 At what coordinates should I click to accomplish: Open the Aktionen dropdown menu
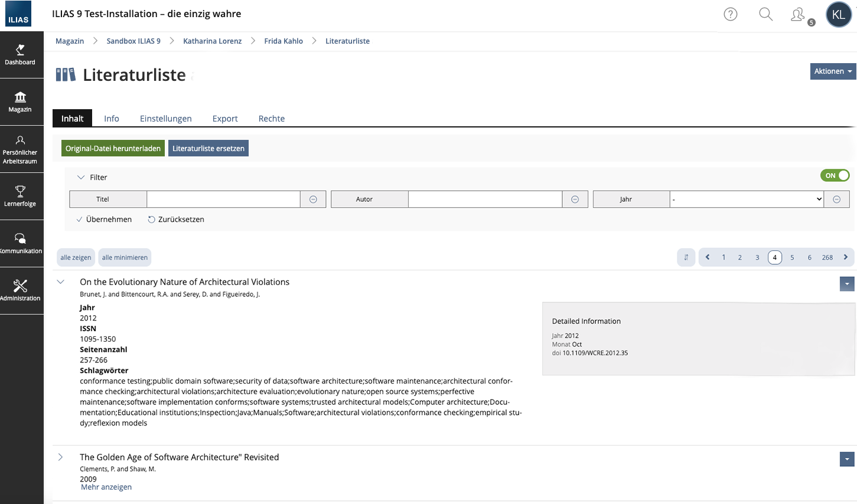coord(833,71)
